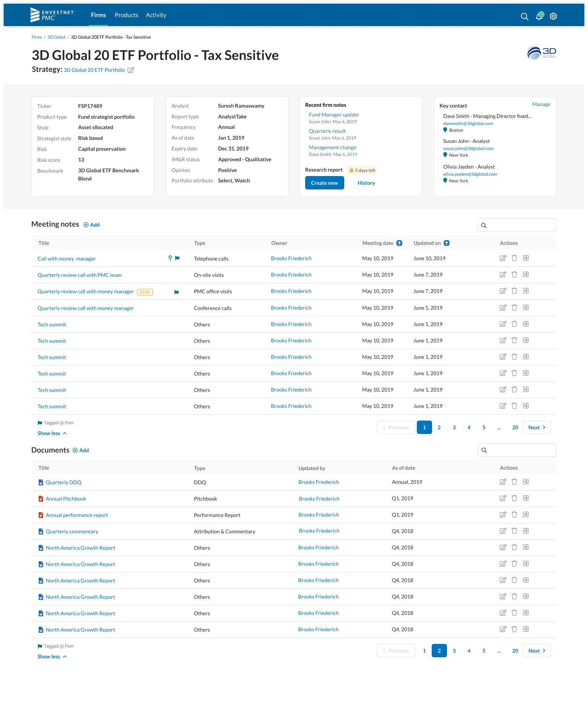Go to Firms in the breadcrumb

[37, 37]
